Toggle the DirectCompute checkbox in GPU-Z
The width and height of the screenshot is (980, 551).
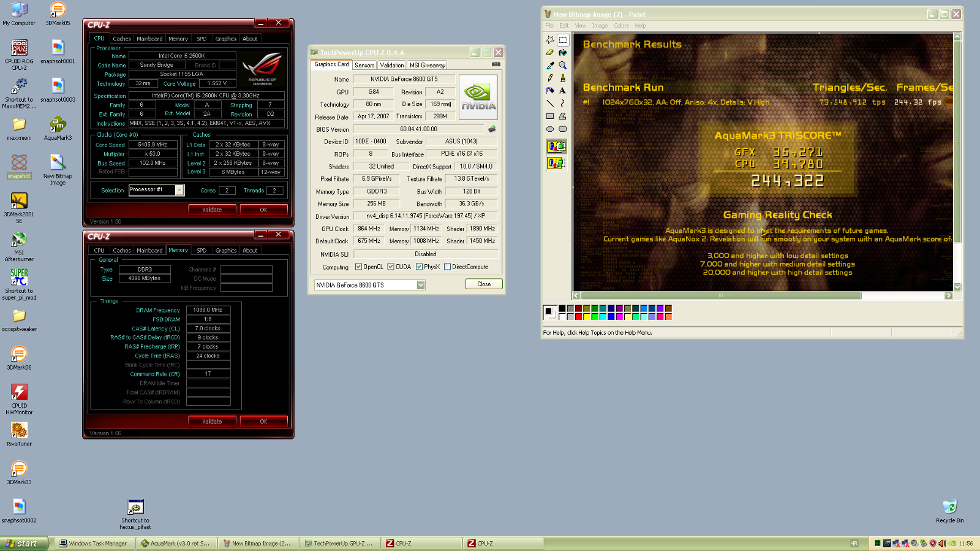[447, 267]
